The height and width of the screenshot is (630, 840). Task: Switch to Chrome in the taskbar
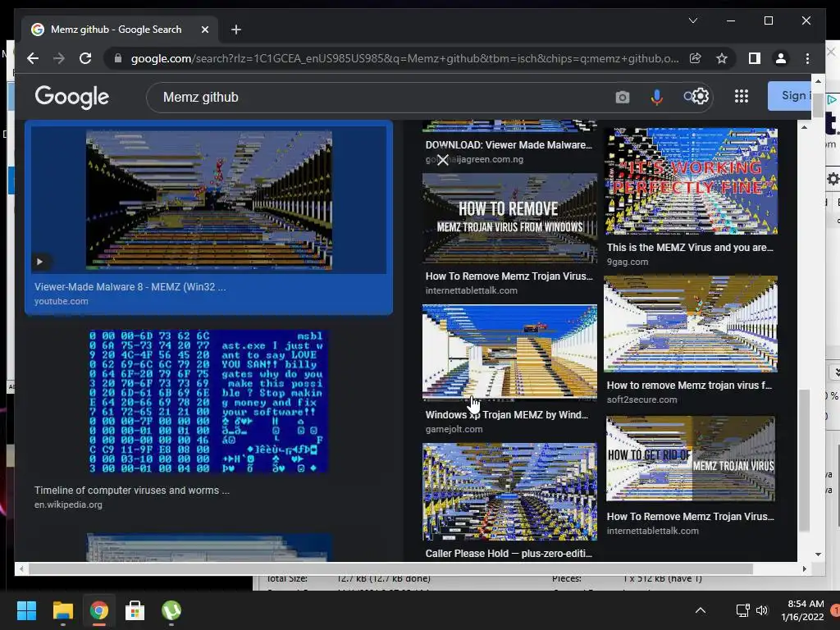click(x=98, y=610)
